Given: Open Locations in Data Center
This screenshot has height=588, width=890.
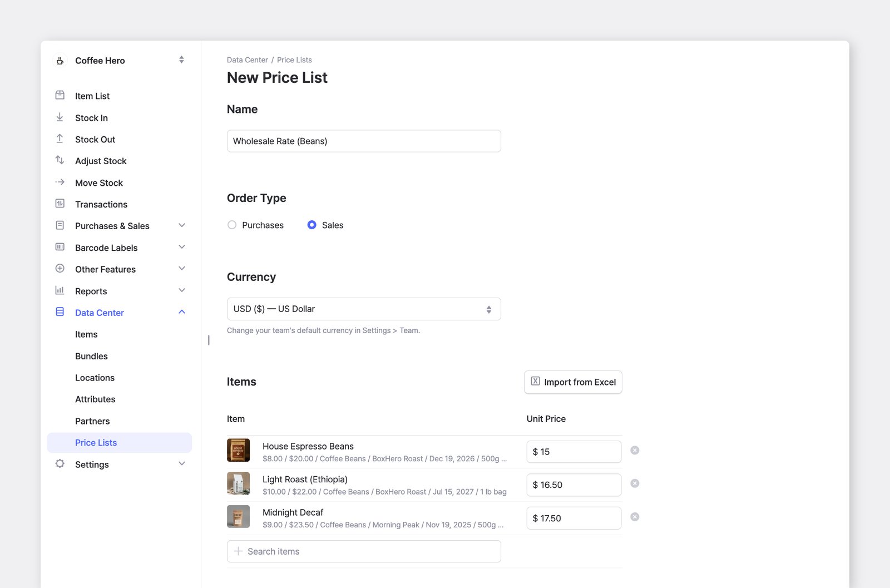Looking at the screenshot, I should click(x=95, y=378).
